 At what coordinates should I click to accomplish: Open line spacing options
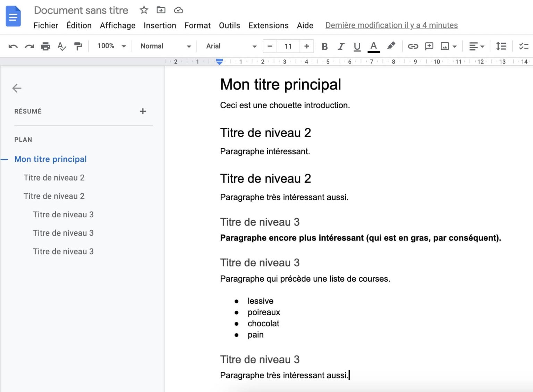pyautogui.click(x=501, y=46)
